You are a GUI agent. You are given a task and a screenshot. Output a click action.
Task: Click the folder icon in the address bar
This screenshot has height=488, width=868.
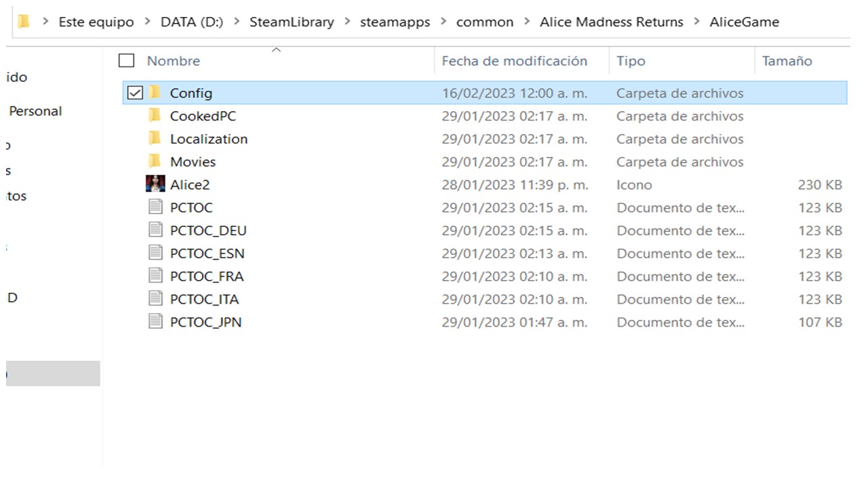(24, 22)
